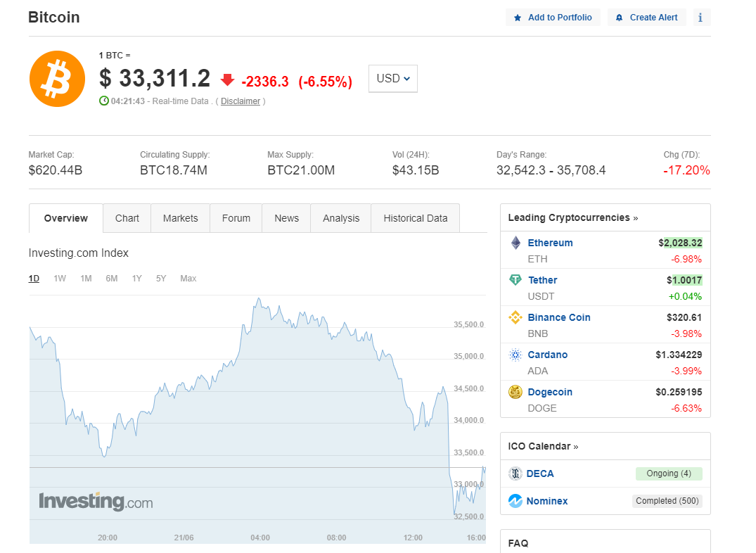756x553 pixels.
Task: Open the Cardano link
Action: (548, 355)
